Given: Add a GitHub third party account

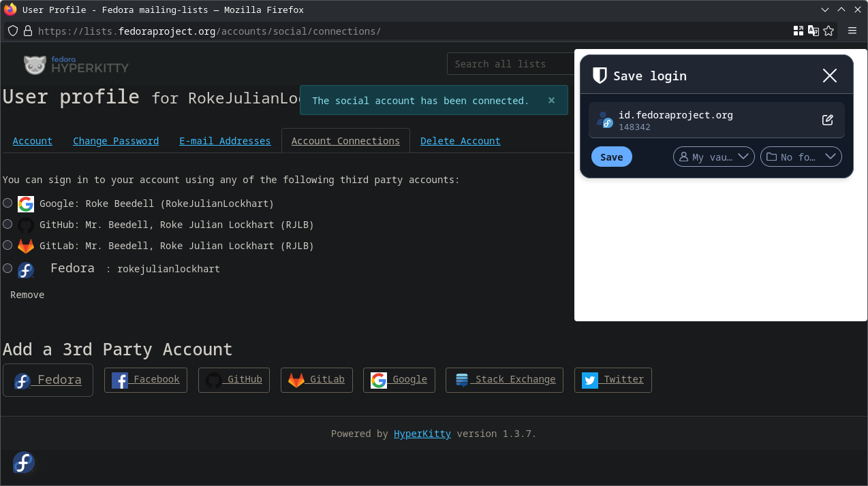Looking at the screenshot, I should (x=234, y=380).
